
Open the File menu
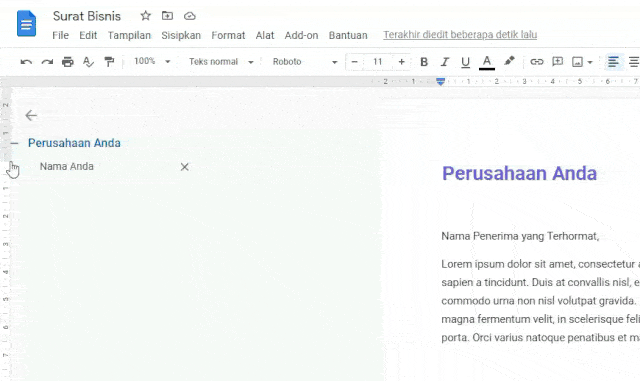(60, 35)
